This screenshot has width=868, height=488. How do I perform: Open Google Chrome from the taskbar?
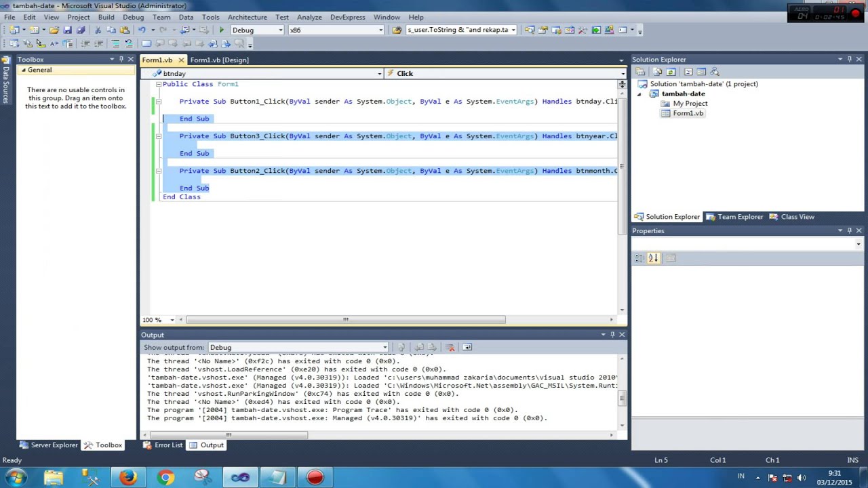click(x=165, y=477)
